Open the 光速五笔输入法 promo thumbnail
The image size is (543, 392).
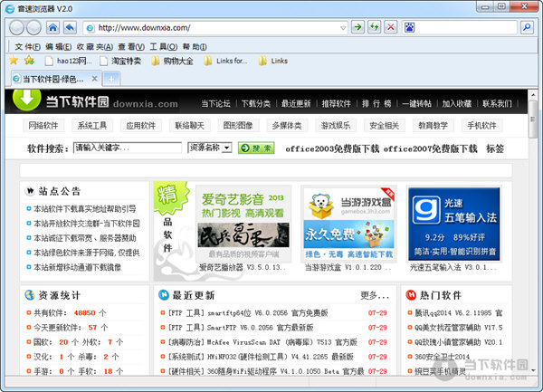click(x=454, y=224)
